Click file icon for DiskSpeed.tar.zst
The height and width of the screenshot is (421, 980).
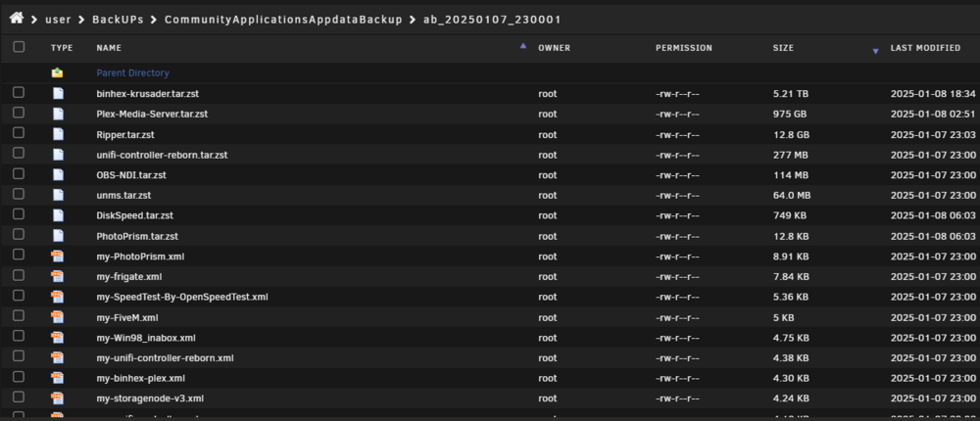pos(58,215)
